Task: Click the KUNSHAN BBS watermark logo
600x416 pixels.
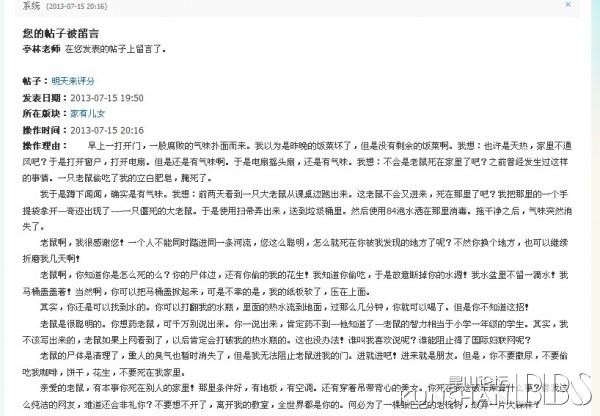Action: (x=497, y=390)
